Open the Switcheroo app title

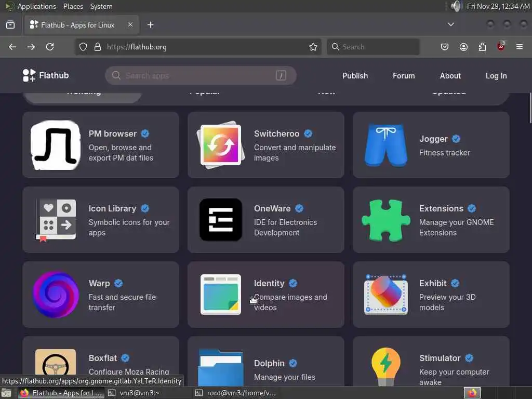point(276,134)
